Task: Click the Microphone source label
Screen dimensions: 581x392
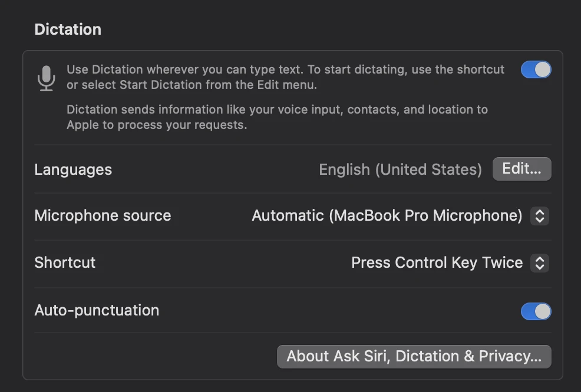Action: click(x=103, y=215)
